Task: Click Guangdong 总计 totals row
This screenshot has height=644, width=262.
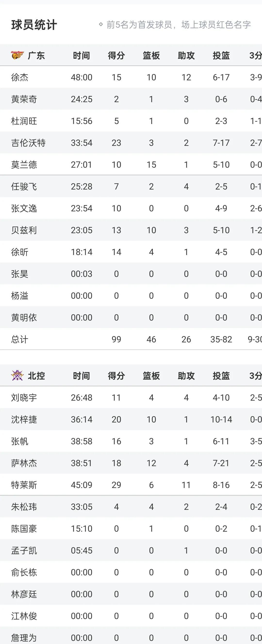Action: 20,339
